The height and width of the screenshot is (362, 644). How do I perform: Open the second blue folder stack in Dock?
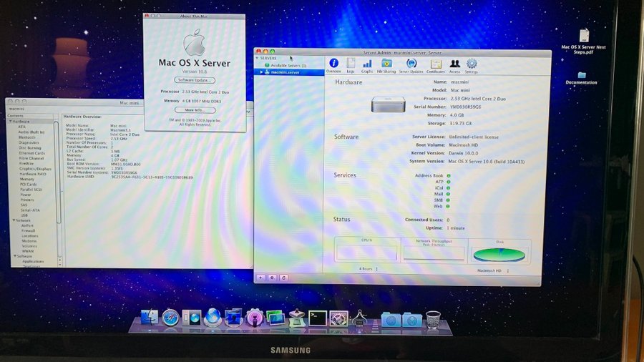pyautogui.click(x=412, y=319)
